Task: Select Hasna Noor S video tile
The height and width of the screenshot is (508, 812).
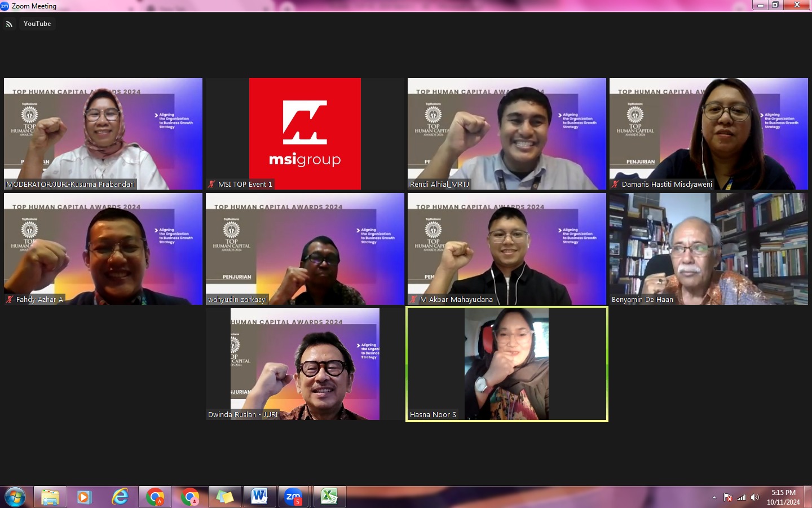Action: [507, 364]
